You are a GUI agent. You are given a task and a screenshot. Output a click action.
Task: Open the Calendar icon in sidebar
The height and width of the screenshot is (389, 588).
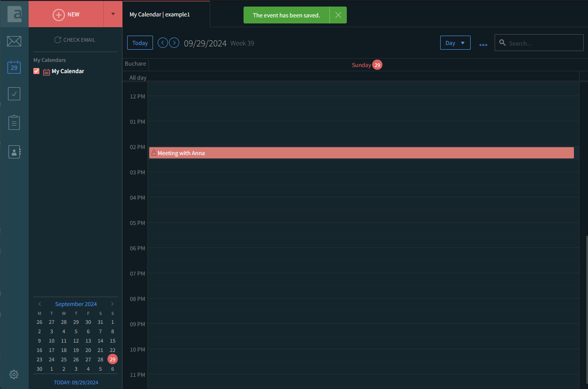point(14,67)
